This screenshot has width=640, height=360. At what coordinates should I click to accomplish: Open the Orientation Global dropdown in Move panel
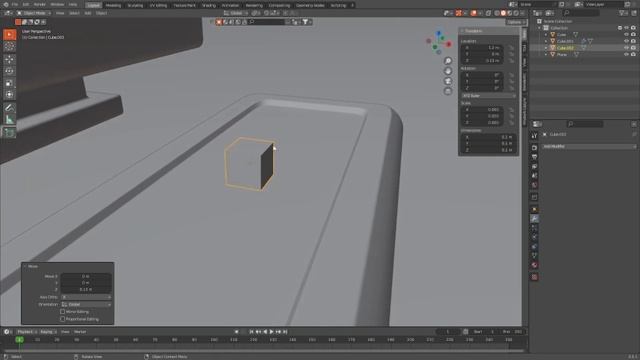tap(86, 304)
